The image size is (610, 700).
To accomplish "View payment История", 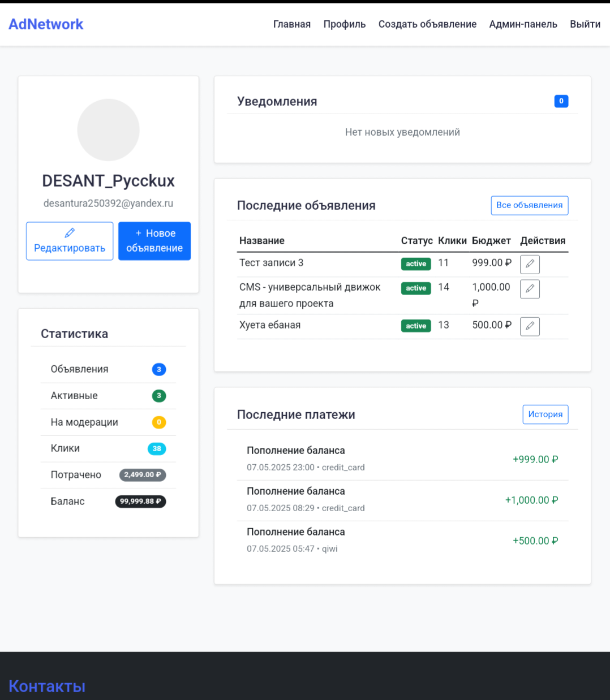I will (x=545, y=414).
